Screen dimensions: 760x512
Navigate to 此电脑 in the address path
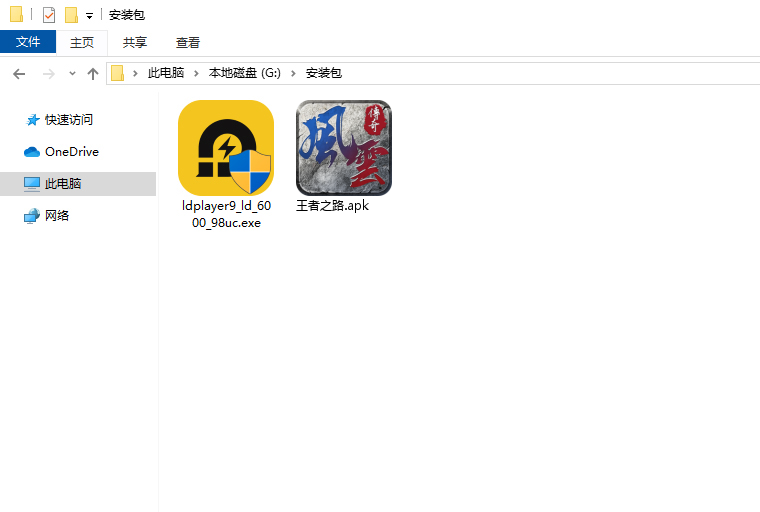click(166, 73)
